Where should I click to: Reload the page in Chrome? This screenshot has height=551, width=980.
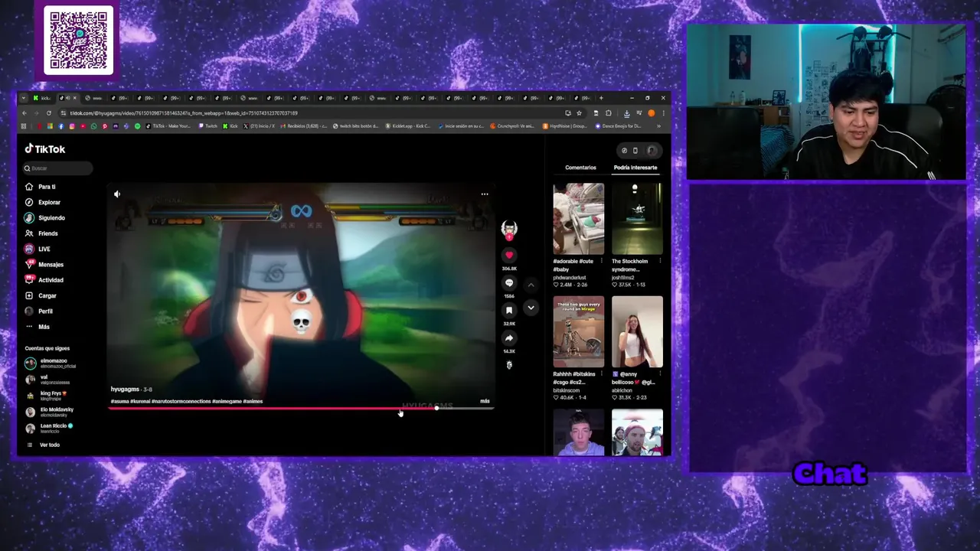click(x=49, y=113)
